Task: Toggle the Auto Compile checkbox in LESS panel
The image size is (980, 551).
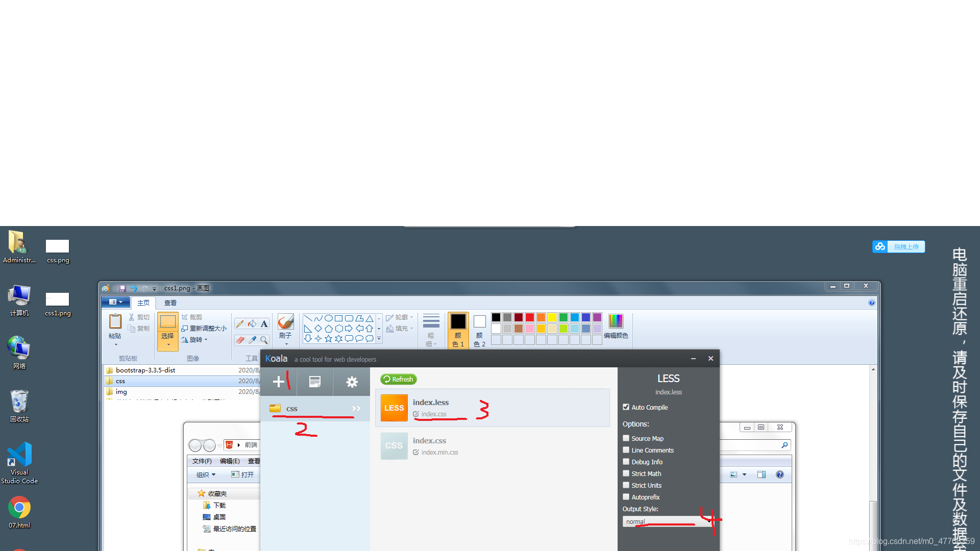Action: point(626,406)
